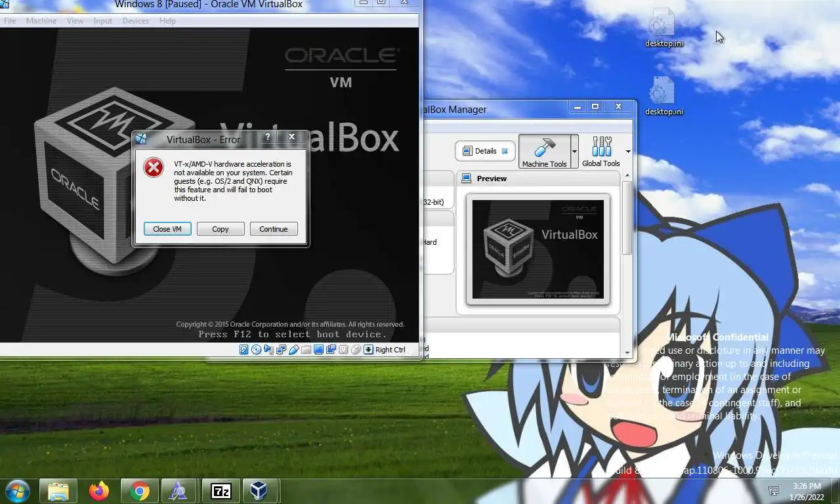Click the display monitor icon in VM status bar
Screen dimensions: 840x504
pyautogui.click(x=318, y=350)
